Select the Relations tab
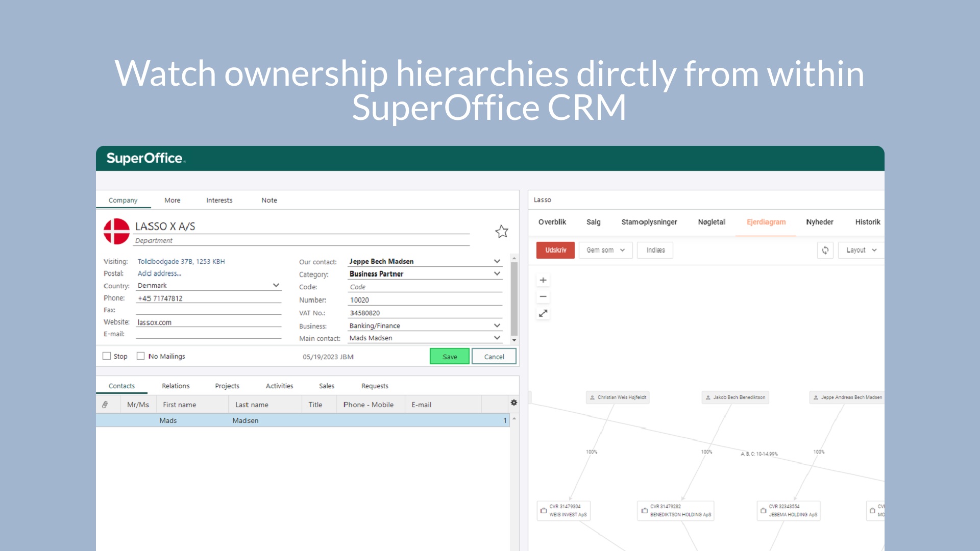The width and height of the screenshot is (980, 551). click(176, 386)
